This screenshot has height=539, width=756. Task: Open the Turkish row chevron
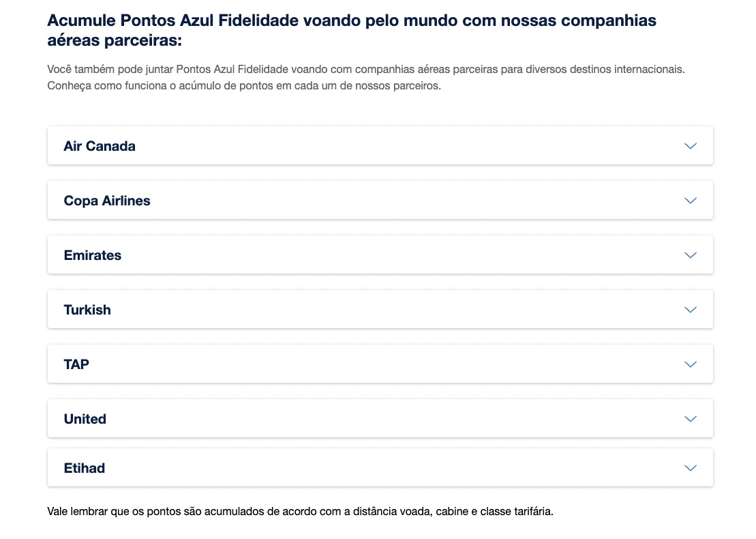tap(691, 309)
